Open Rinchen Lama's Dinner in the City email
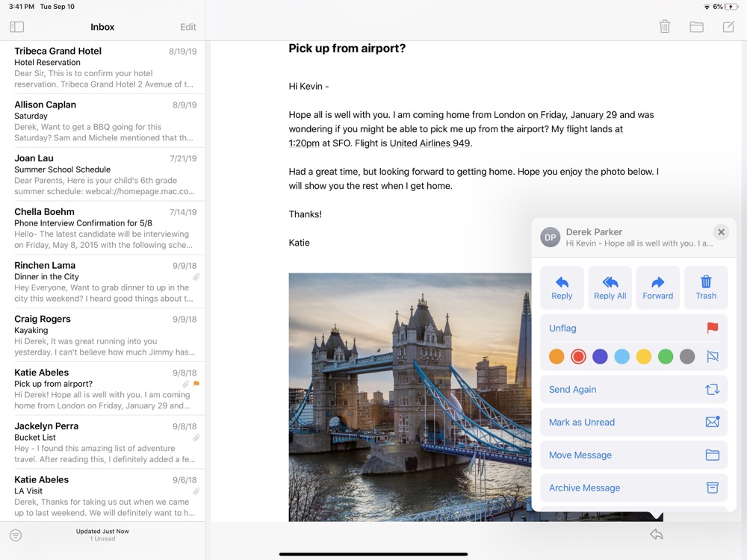Image resolution: width=747 pixels, height=560 pixels. [x=102, y=281]
